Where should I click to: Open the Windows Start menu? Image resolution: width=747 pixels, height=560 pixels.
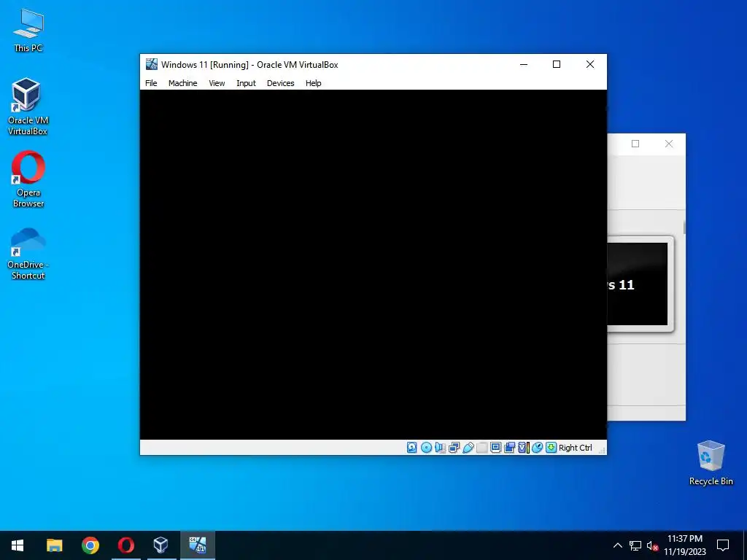(x=18, y=545)
